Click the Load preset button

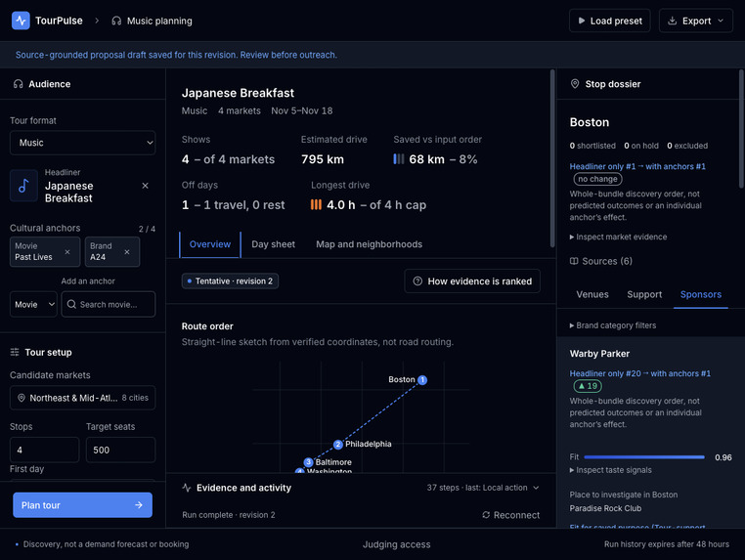click(610, 21)
